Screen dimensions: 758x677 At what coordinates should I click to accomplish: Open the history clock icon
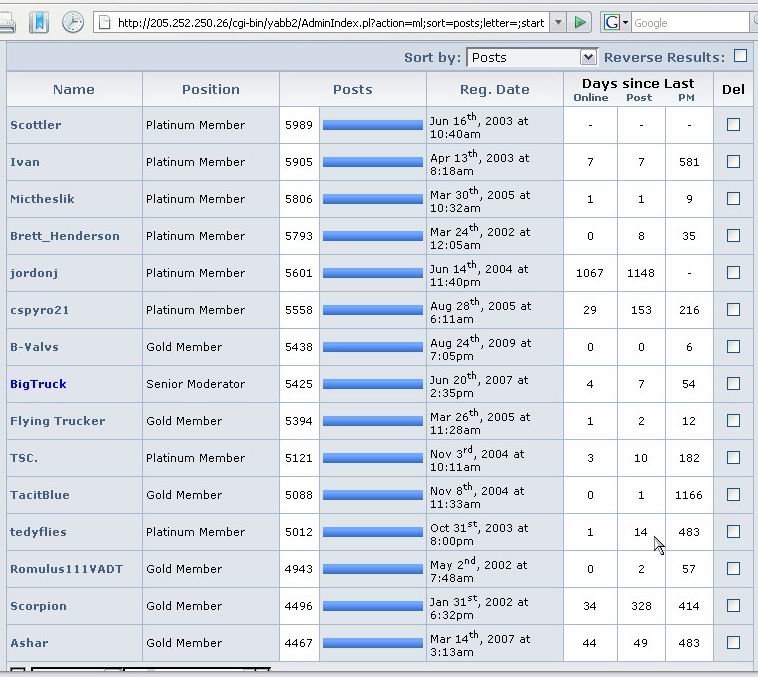[x=73, y=22]
